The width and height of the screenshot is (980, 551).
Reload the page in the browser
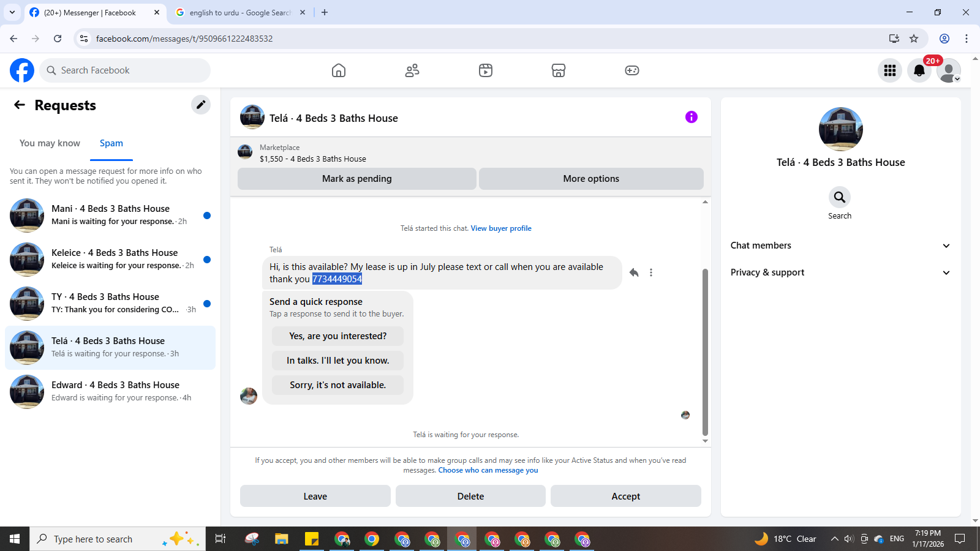click(58, 39)
